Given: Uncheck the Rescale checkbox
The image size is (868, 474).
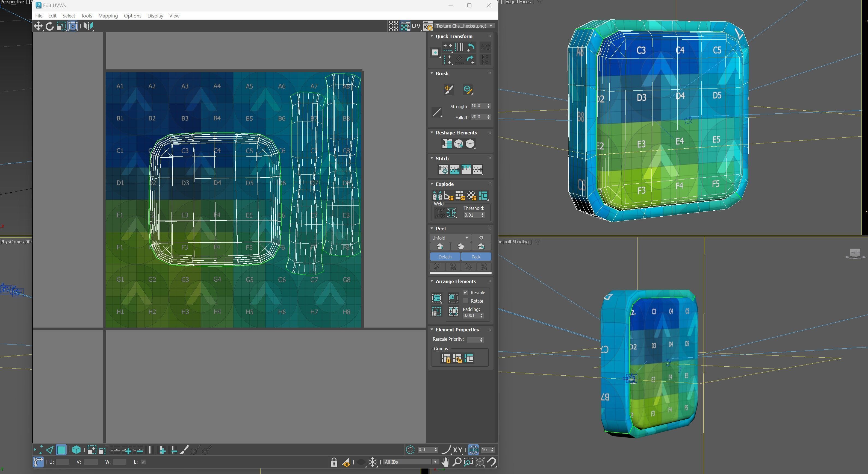Looking at the screenshot, I should 466,292.
